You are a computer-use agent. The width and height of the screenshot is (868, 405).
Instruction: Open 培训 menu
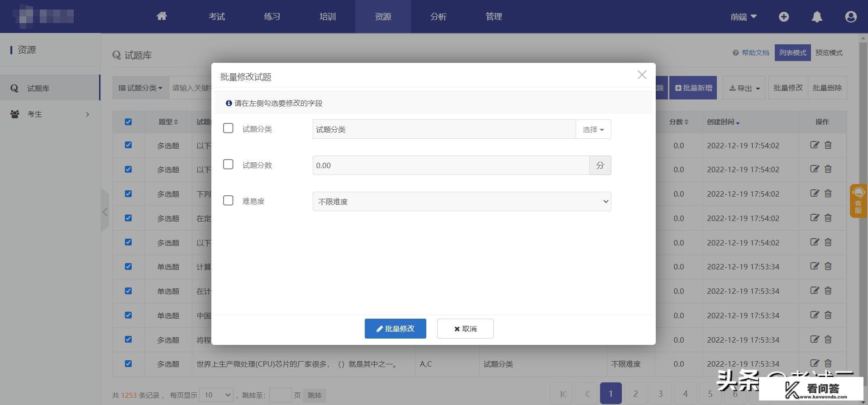pyautogui.click(x=328, y=17)
